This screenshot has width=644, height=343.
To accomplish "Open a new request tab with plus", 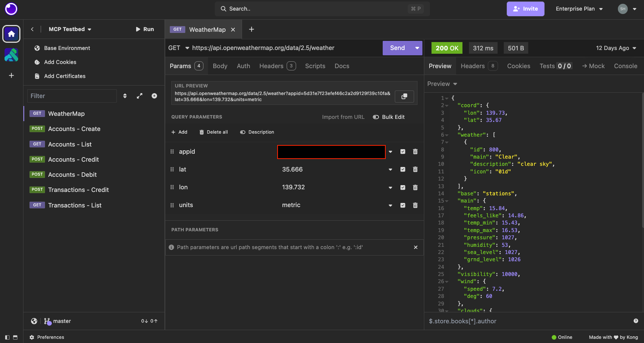I will tap(251, 30).
